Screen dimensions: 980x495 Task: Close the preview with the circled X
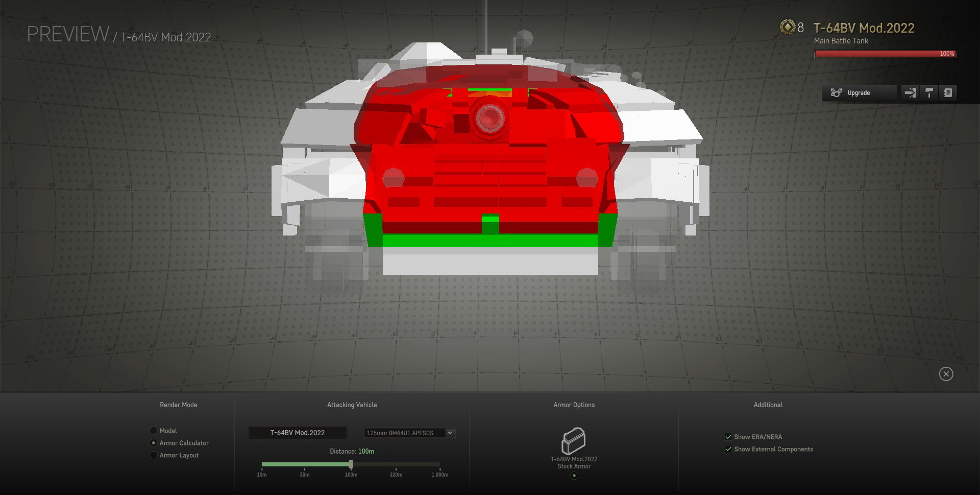[946, 374]
